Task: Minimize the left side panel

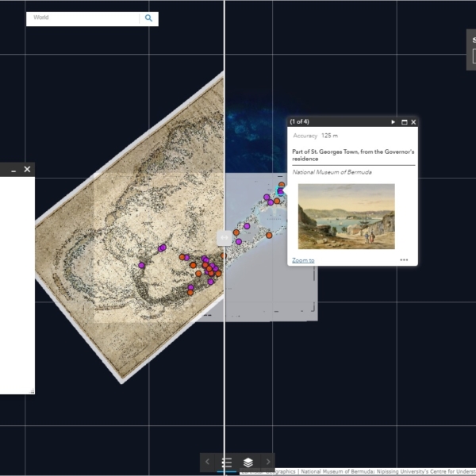Action: coord(13,169)
